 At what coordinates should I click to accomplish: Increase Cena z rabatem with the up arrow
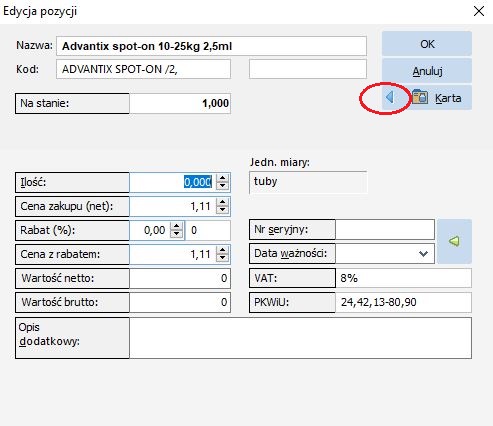tap(222, 250)
